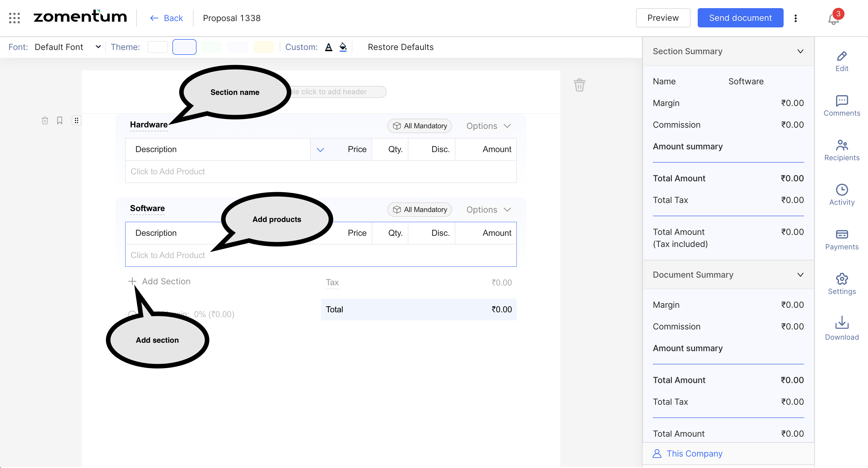Bookmark the block with the bookmark icon
This screenshot has width=868, height=468.
(60, 120)
